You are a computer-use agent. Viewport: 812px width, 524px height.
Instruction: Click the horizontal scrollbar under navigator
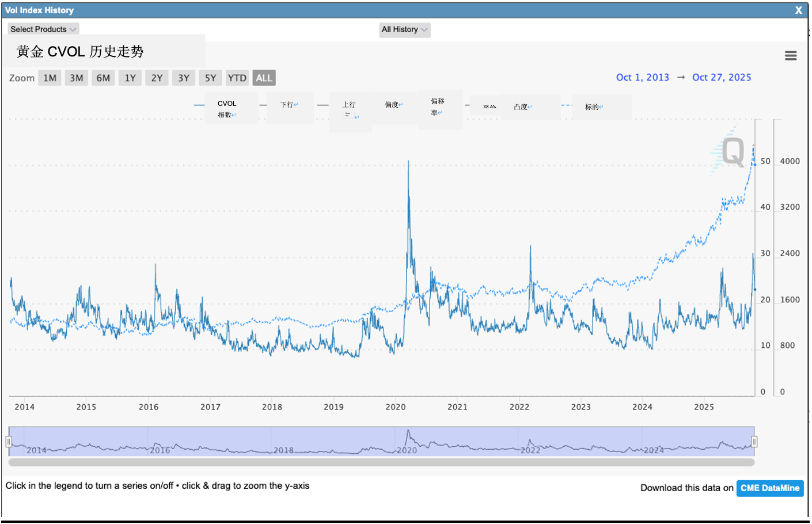(x=381, y=462)
